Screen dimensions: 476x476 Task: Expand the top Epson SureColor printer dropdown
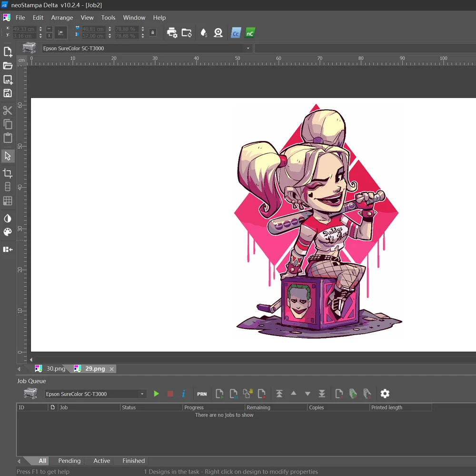pyautogui.click(x=248, y=48)
